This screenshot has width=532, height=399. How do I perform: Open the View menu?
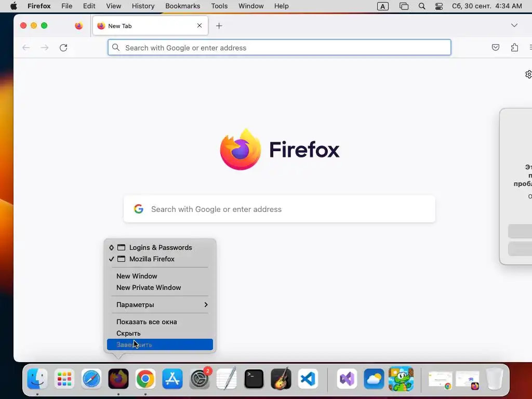pyautogui.click(x=114, y=6)
